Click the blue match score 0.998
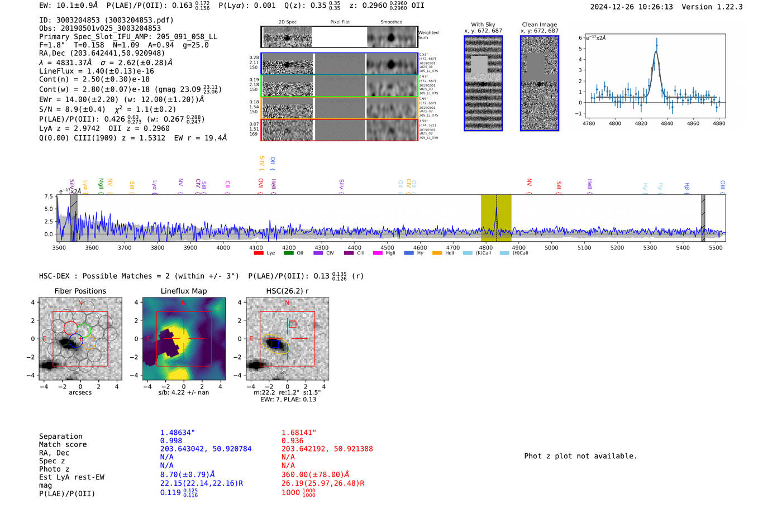Screen dimensions: 782x532 tap(171, 441)
